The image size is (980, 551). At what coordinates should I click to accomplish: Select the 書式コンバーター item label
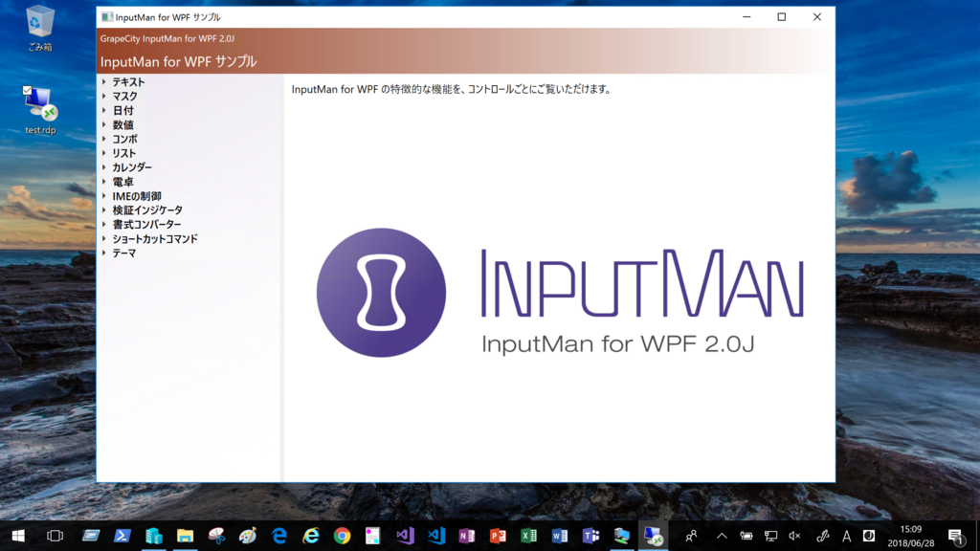(146, 224)
